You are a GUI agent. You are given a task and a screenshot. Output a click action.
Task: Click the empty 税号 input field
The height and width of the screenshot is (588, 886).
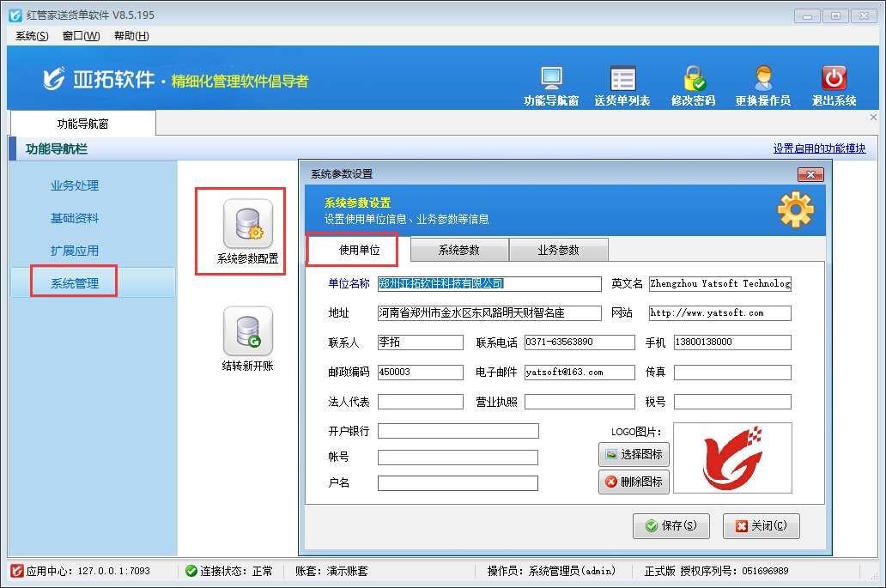click(732, 402)
